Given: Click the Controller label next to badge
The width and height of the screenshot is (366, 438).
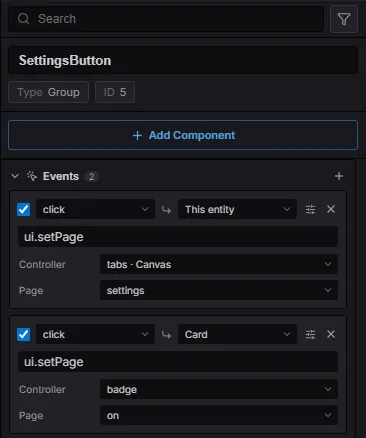Looking at the screenshot, I should (x=42, y=389).
